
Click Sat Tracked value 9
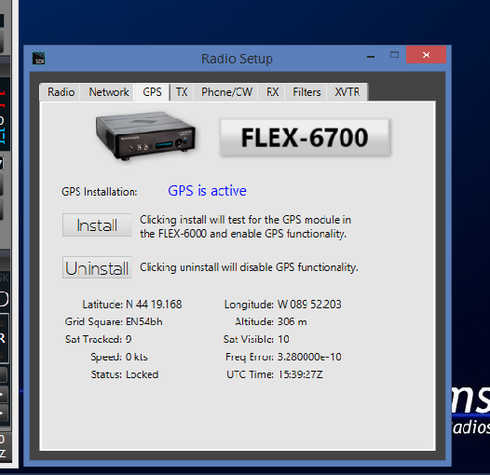(x=129, y=339)
